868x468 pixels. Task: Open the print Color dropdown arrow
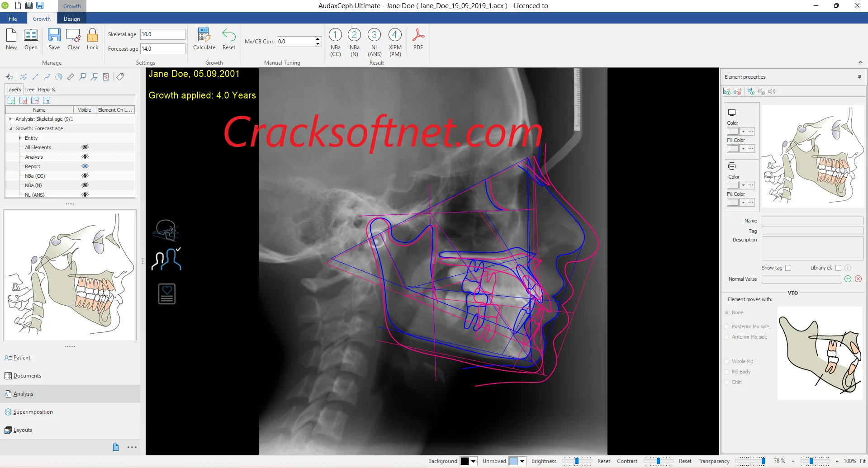tap(743, 185)
